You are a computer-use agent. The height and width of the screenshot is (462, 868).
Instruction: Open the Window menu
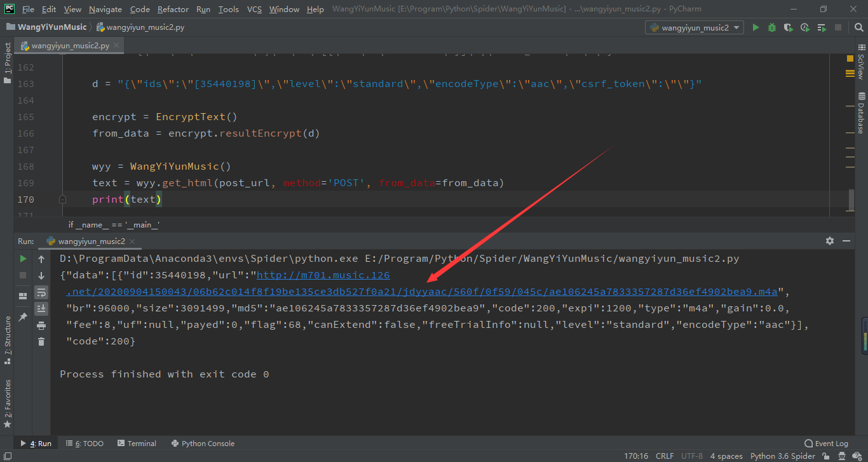click(x=284, y=9)
